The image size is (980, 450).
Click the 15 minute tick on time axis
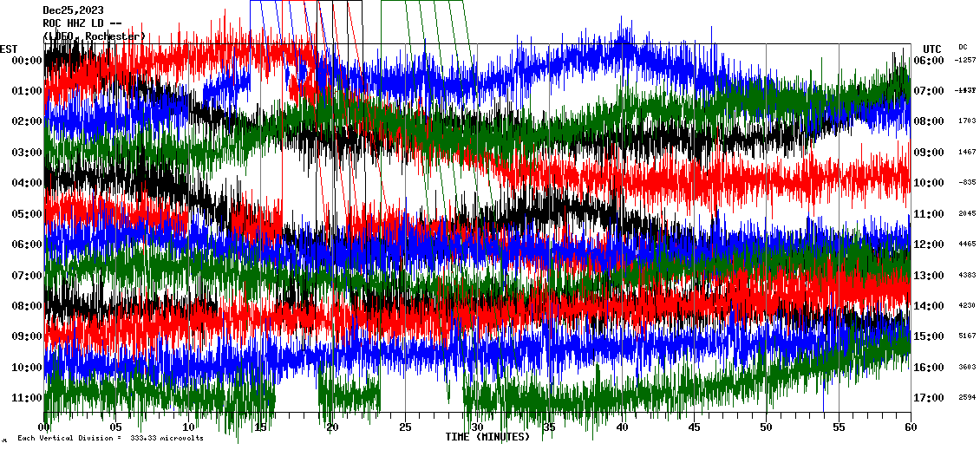260,427
